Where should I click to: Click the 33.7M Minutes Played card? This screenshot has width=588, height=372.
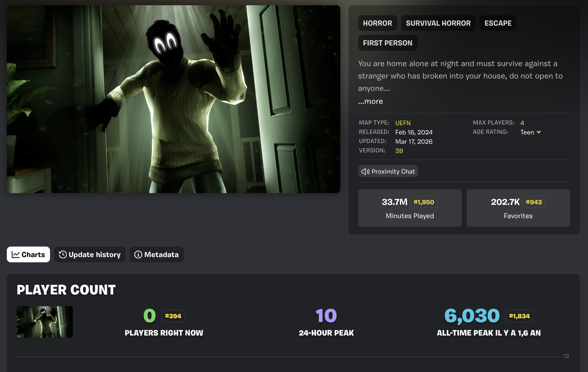click(x=410, y=208)
